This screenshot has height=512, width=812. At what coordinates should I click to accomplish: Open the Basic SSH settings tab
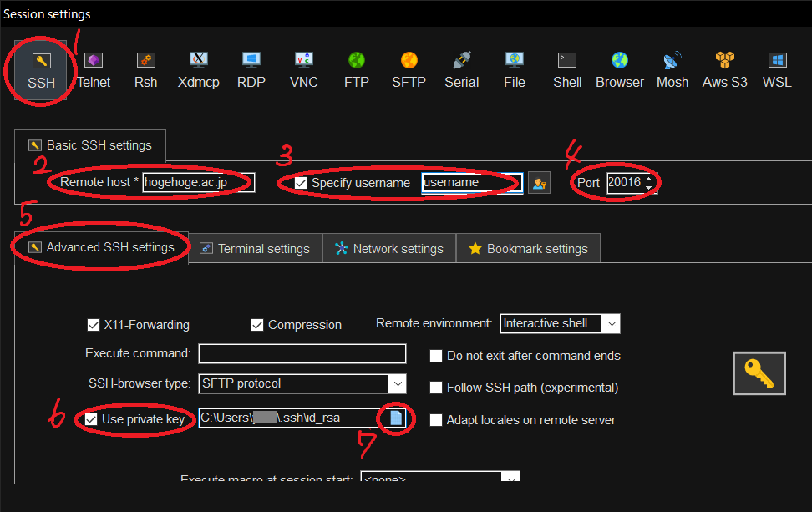(90, 145)
